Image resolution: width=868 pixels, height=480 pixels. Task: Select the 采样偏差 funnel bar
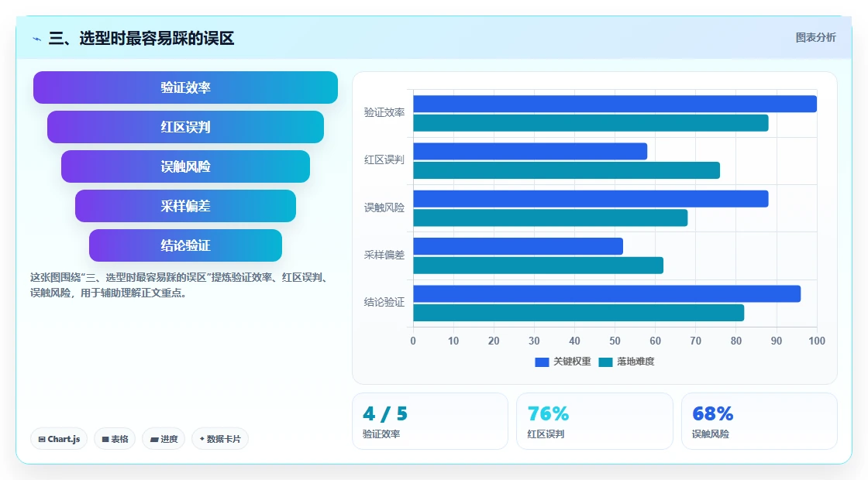185,206
